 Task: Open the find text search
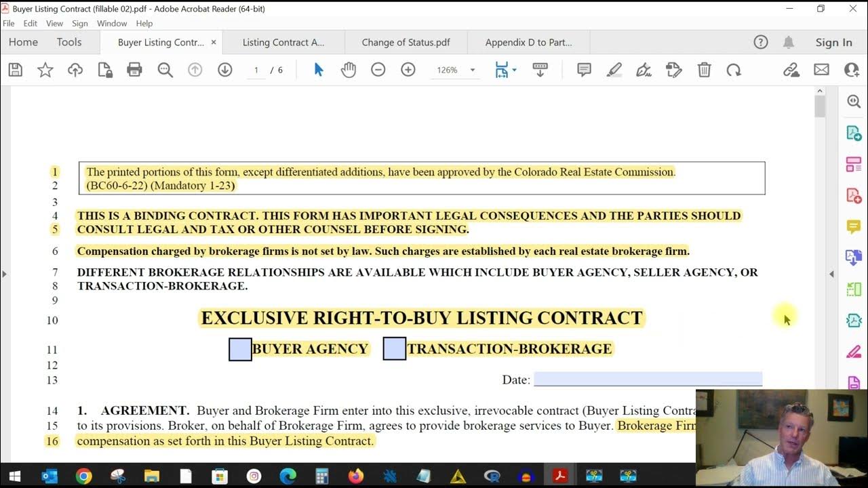click(165, 70)
